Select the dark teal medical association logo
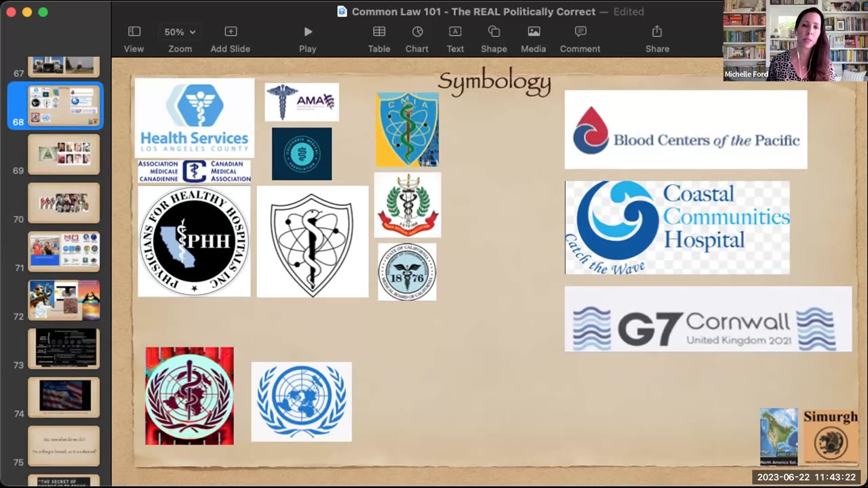The height and width of the screenshot is (488, 868). (302, 154)
